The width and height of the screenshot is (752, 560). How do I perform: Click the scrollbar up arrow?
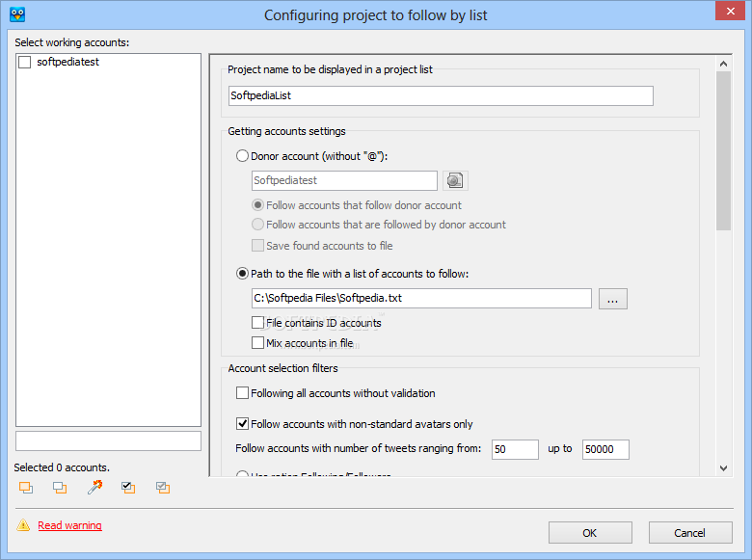click(x=724, y=64)
